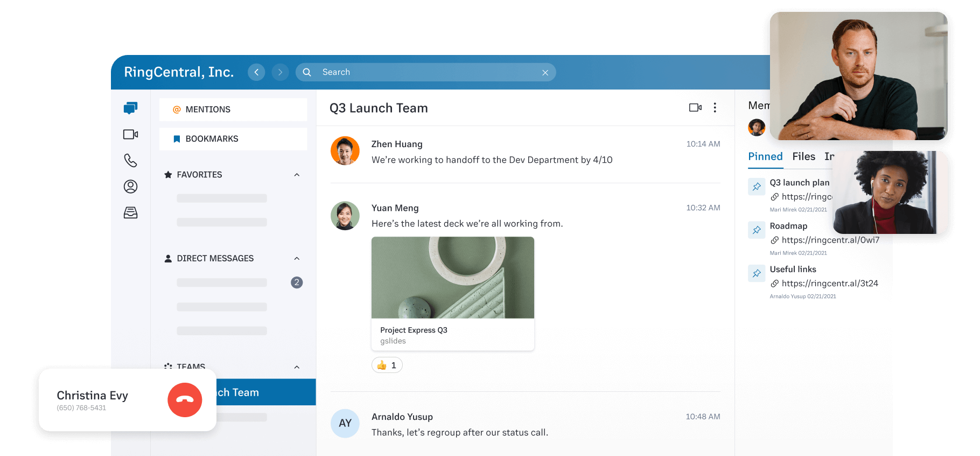
Task: Open the Contacts sidebar icon
Action: point(130,186)
